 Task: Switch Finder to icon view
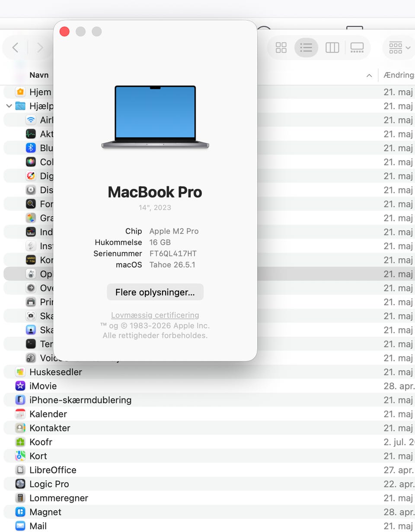(281, 47)
